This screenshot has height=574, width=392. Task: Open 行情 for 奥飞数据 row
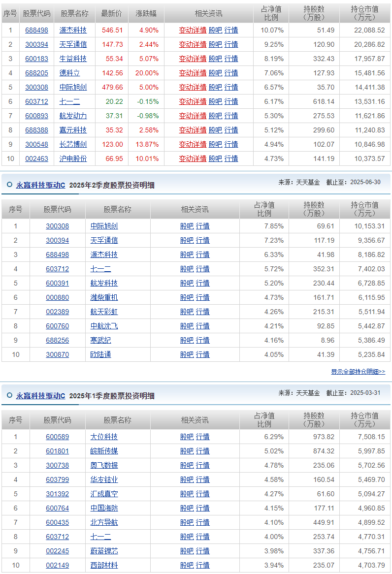pos(202,465)
